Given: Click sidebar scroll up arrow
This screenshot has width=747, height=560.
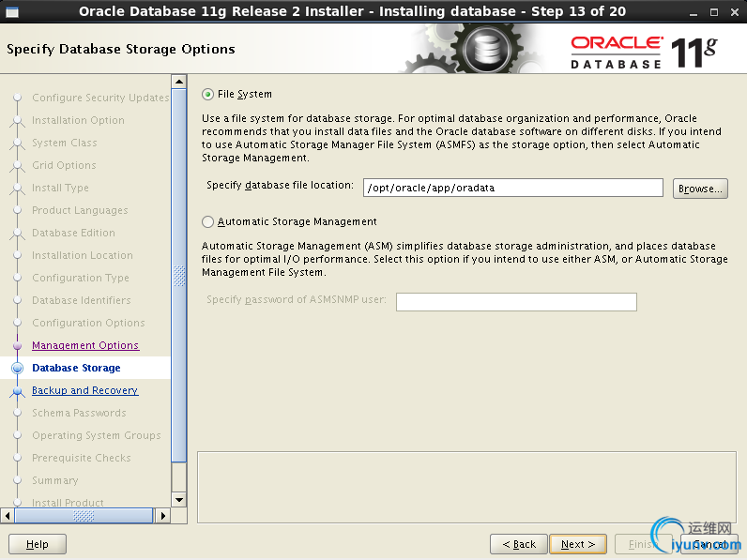Looking at the screenshot, I should [178, 82].
